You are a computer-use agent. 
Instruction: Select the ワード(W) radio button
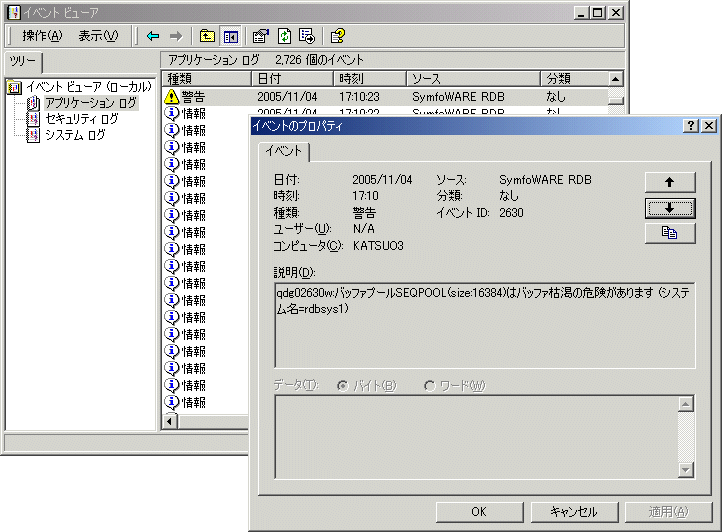coord(429,386)
